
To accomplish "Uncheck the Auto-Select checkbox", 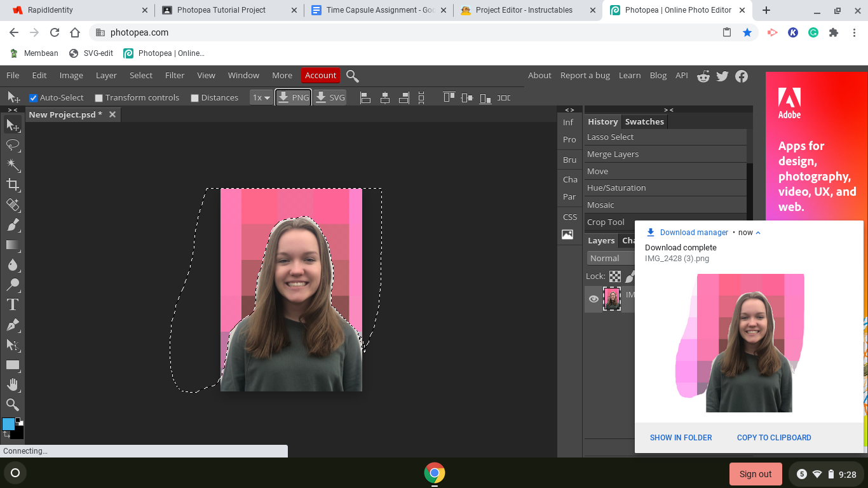I will [x=34, y=97].
